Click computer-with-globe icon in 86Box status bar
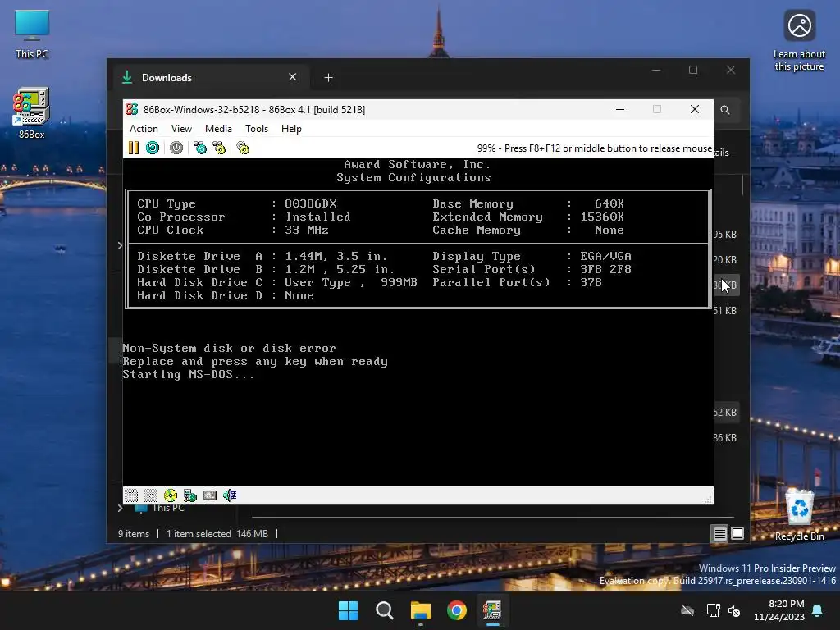Image resolution: width=840 pixels, height=630 pixels. pyautogui.click(x=190, y=495)
